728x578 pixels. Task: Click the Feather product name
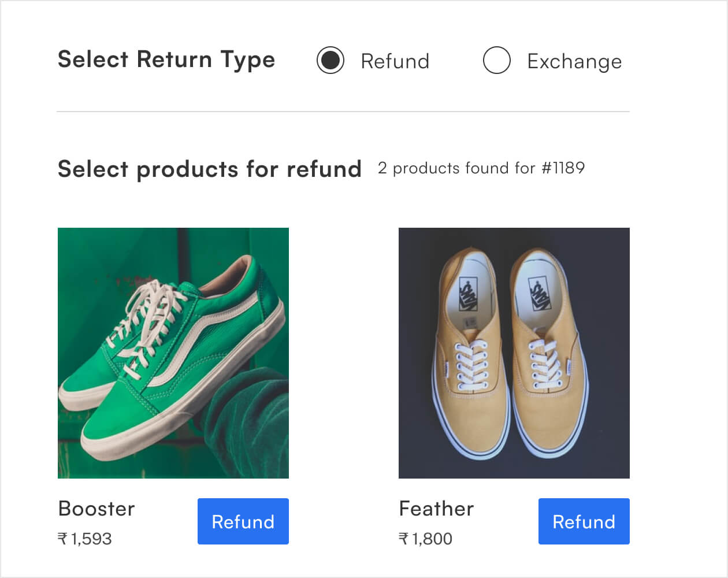pyautogui.click(x=436, y=509)
